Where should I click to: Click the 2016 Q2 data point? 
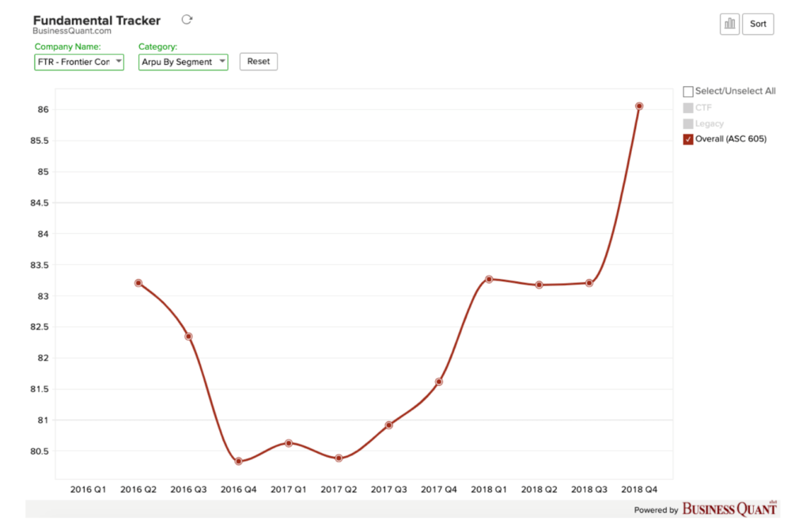point(138,283)
